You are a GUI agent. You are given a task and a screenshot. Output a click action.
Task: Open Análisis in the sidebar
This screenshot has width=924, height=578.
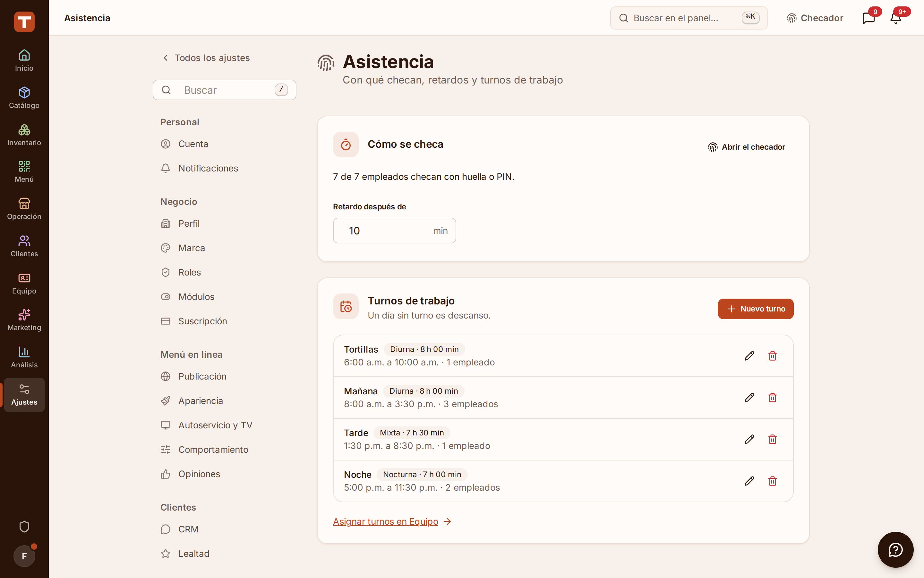coord(24,357)
